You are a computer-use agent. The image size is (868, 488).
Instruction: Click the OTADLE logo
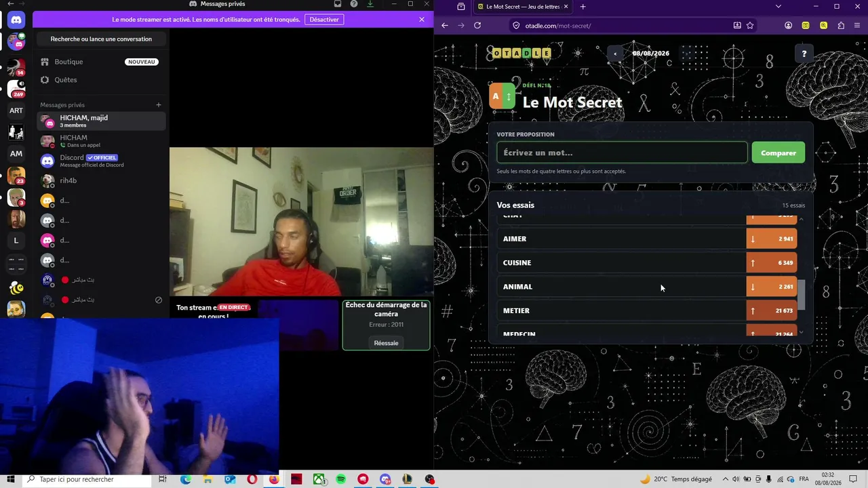point(521,53)
